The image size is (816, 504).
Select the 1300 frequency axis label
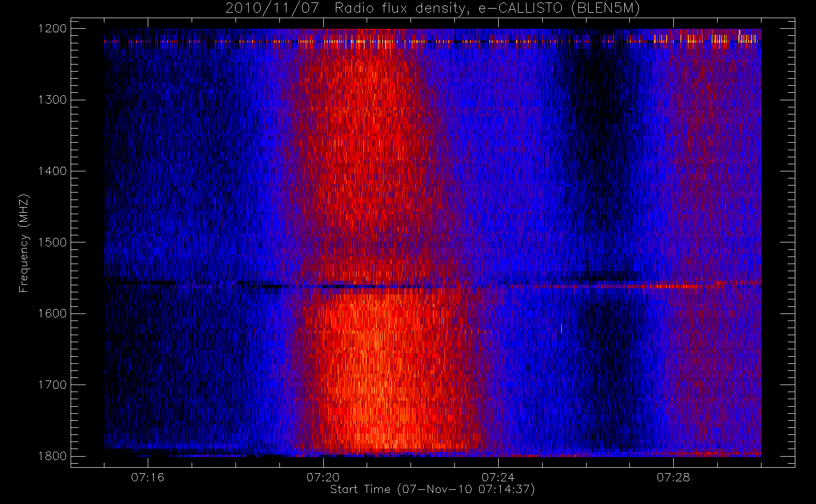tap(52, 100)
